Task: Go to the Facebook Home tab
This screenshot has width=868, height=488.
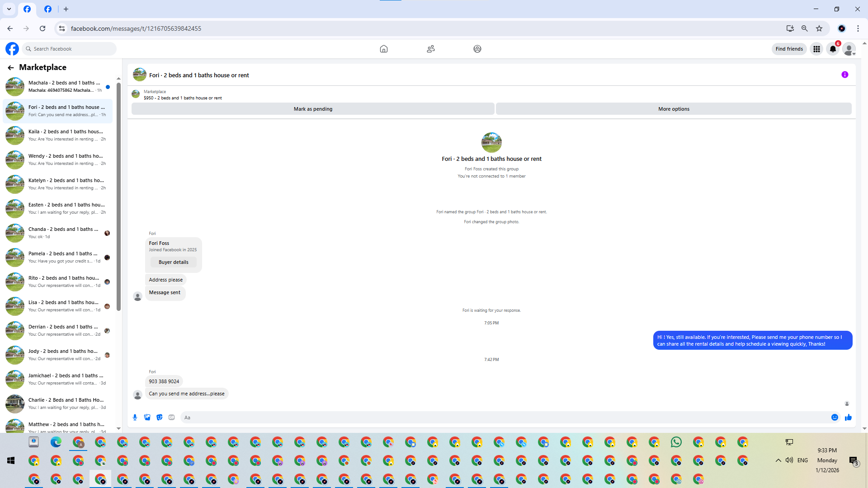Action: 383,49
